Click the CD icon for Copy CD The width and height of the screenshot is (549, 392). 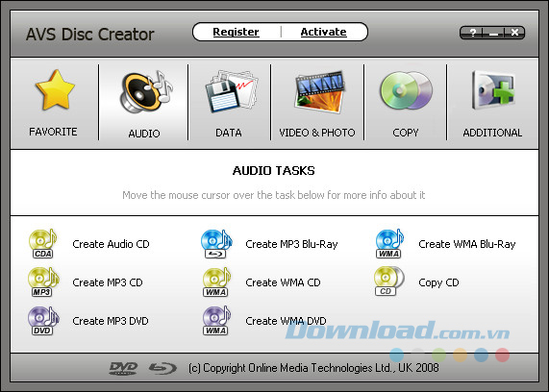point(388,282)
